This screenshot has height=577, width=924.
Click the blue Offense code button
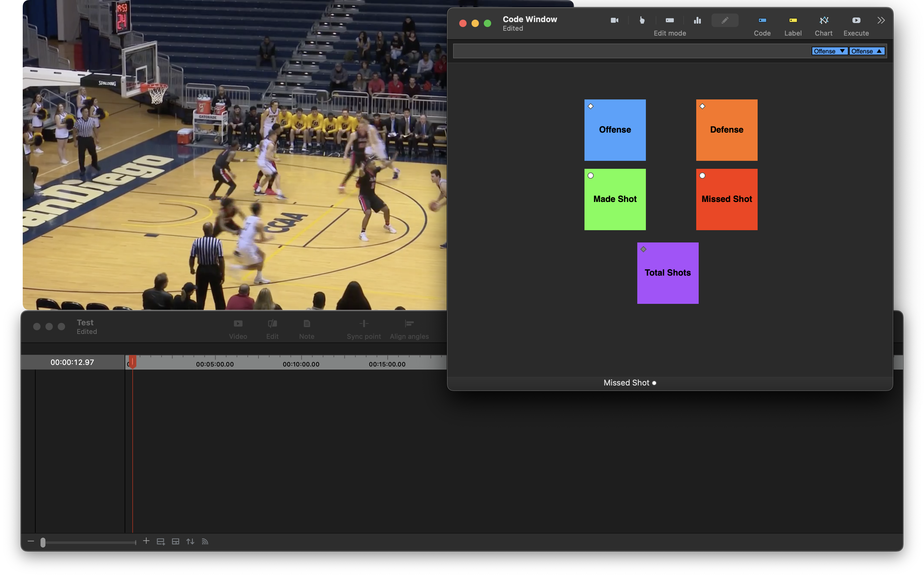tap(615, 130)
